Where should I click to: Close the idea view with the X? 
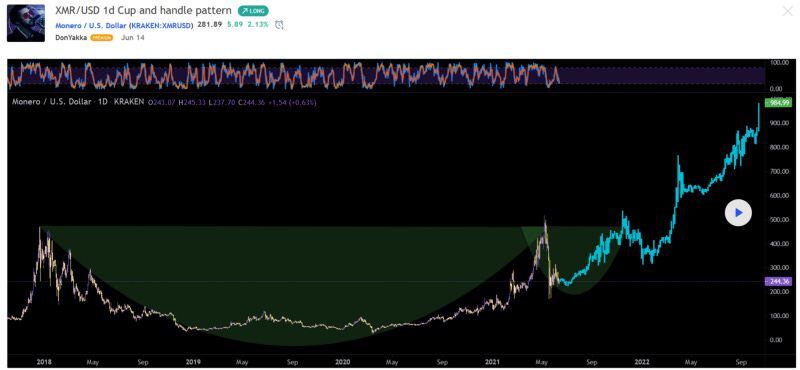(x=787, y=11)
